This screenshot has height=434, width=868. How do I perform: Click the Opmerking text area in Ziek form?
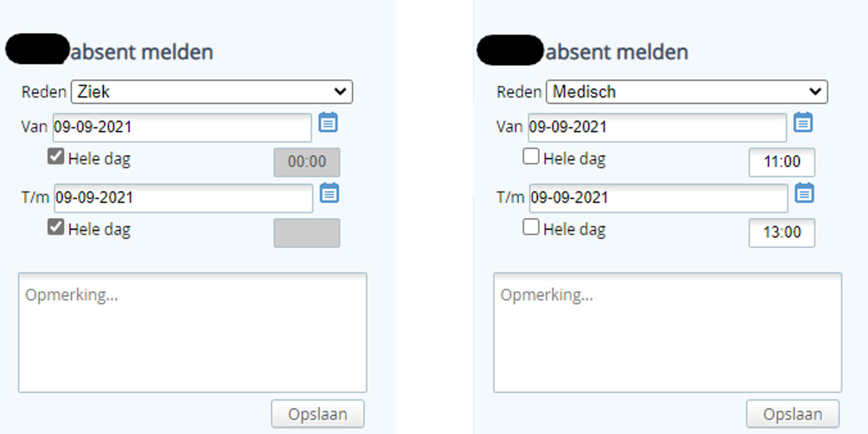tap(193, 333)
